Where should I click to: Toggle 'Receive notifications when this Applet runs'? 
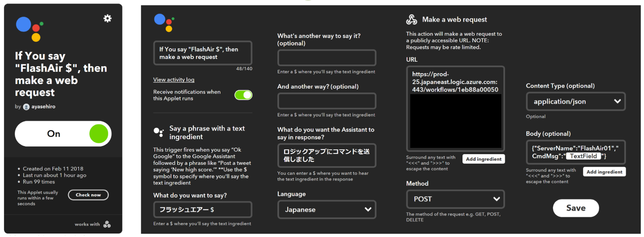243,95
